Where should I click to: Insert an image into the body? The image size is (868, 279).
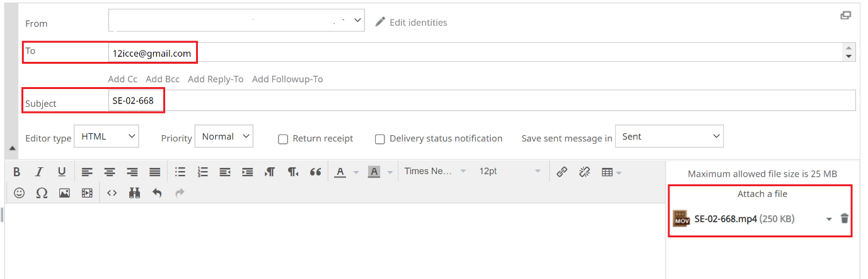pos(64,193)
